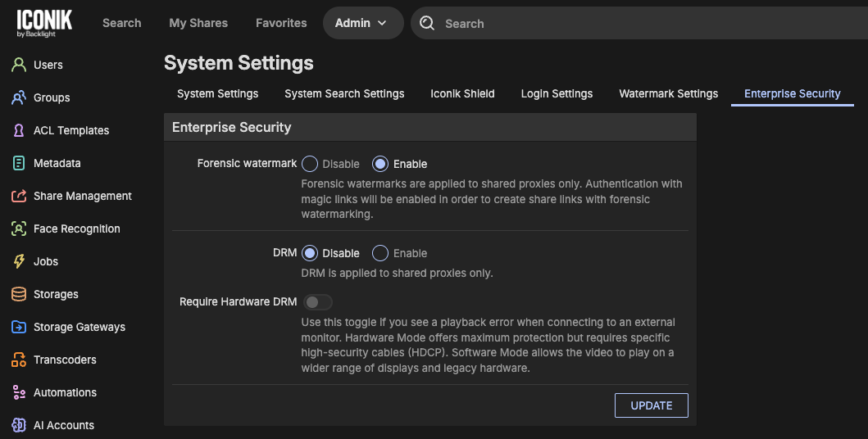Open the Share Management sidebar label

point(83,196)
